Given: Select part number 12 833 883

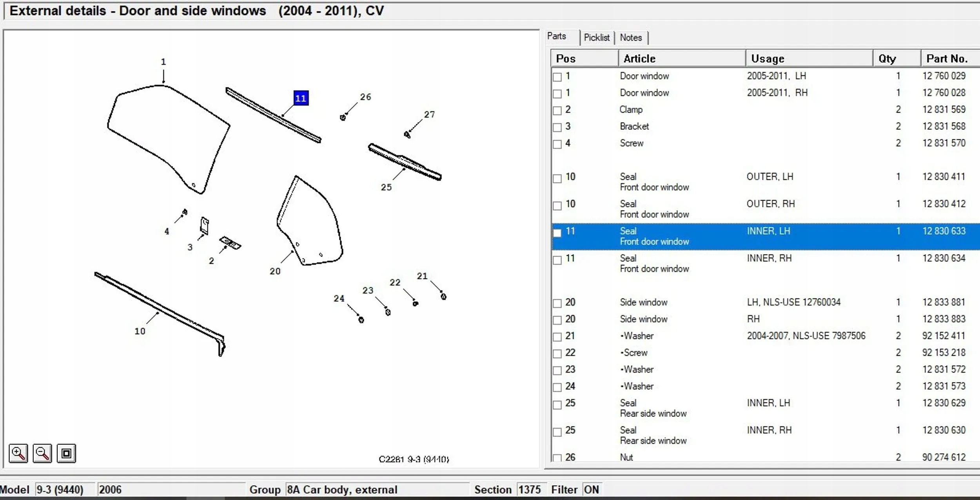Looking at the screenshot, I should pos(944,319).
